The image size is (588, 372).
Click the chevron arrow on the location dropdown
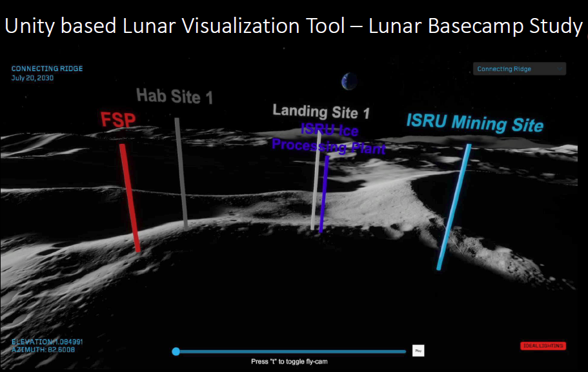pos(559,68)
